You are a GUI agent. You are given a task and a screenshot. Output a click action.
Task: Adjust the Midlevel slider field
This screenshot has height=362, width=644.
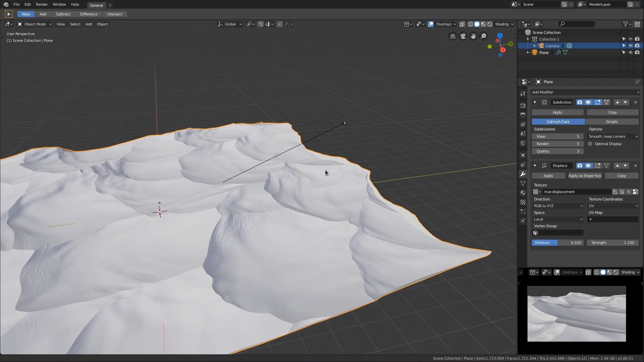pyautogui.click(x=558, y=243)
